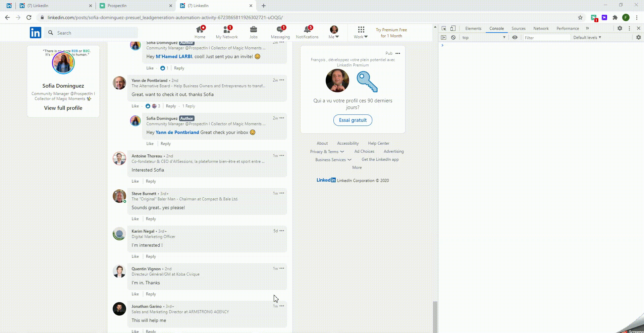Open options menu on Karim Negal's comment
This screenshot has width=644, height=333.
pos(282,231)
